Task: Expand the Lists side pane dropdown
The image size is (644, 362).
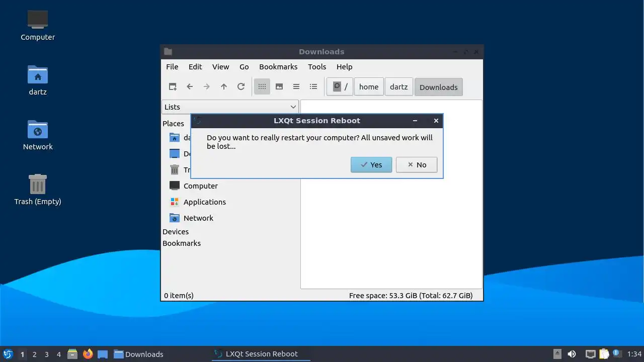Action: click(x=230, y=107)
